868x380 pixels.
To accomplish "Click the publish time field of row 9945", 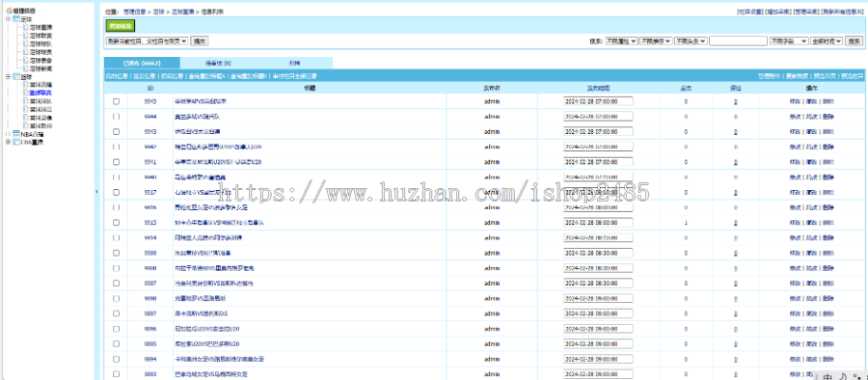I will coord(598,101).
